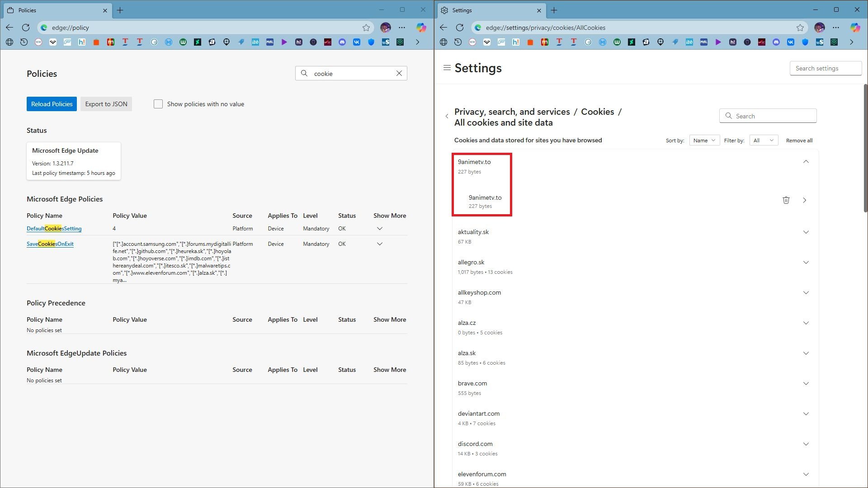This screenshot has height=488, width=868.
Task: Click Remove all cookies
Action: point(799,141)
